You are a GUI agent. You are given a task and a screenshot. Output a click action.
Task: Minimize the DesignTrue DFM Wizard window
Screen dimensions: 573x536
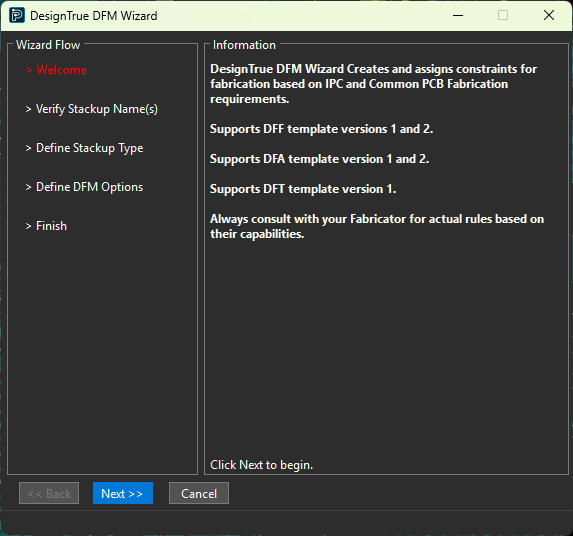458,15
